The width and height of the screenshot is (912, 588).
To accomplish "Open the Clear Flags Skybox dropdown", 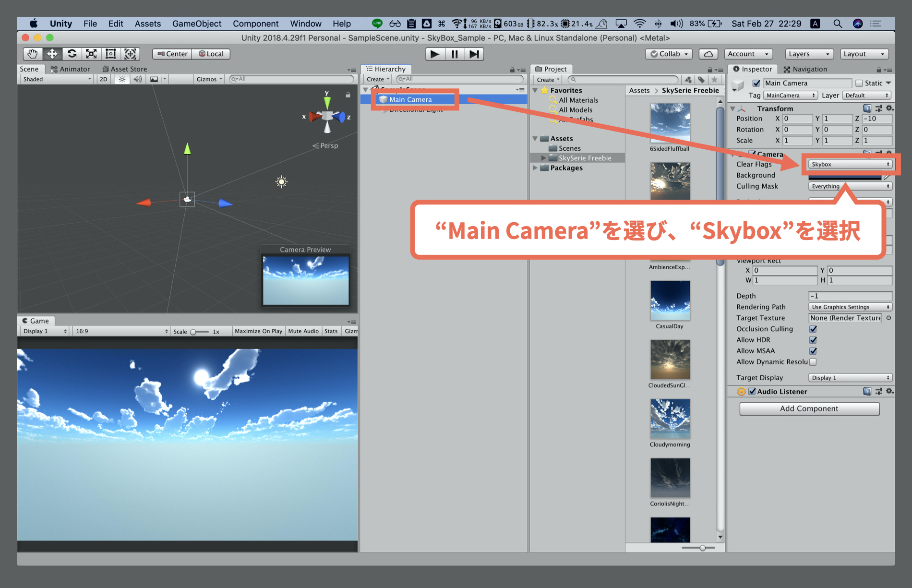I will [x=850, y=164].
